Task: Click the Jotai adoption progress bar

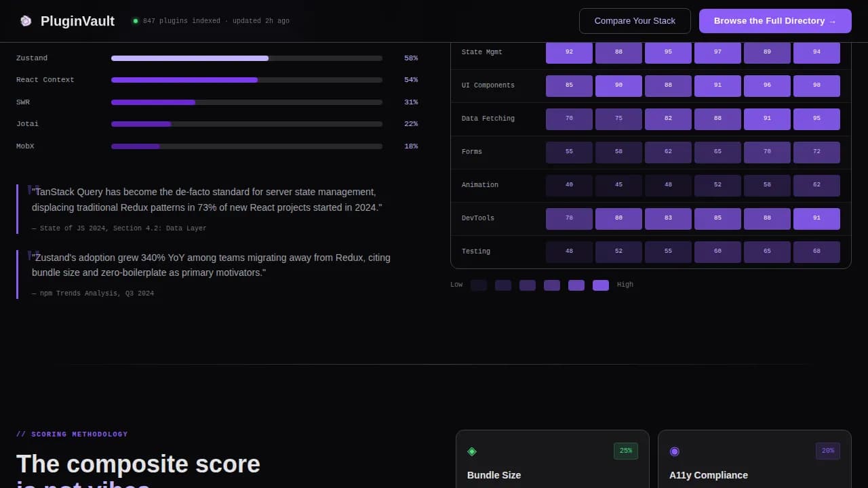Action: pyautogui.click(x=247, y=124)
